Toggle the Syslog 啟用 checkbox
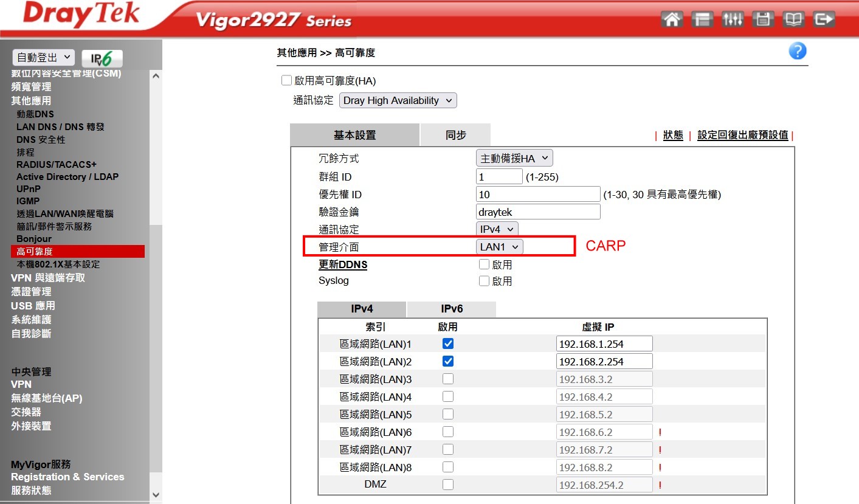Viewport: 859px width, 504px height. point(484,281)
